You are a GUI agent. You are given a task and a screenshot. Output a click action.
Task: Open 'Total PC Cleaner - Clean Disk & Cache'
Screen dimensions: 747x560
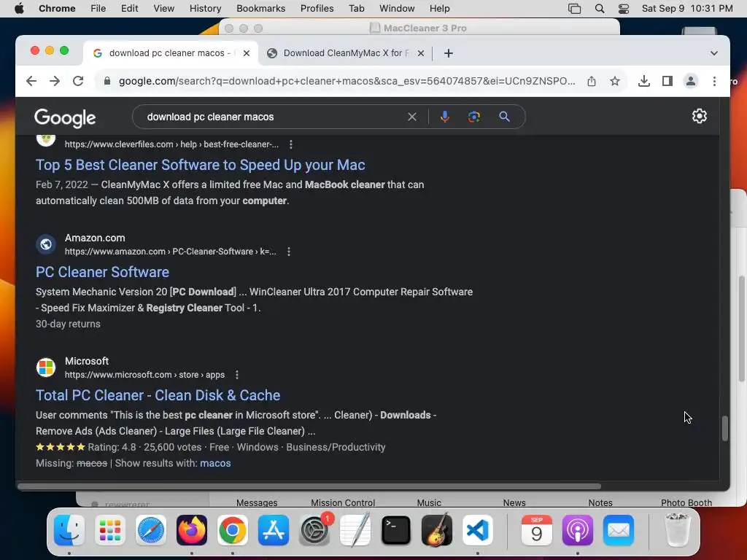click(158, 395)
